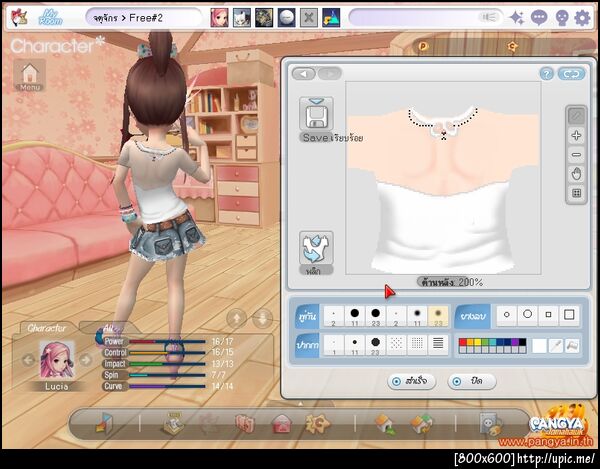The image size is (600, 469).
Task: Click the Save floppy disk icon
Action: tap(316, 114)
